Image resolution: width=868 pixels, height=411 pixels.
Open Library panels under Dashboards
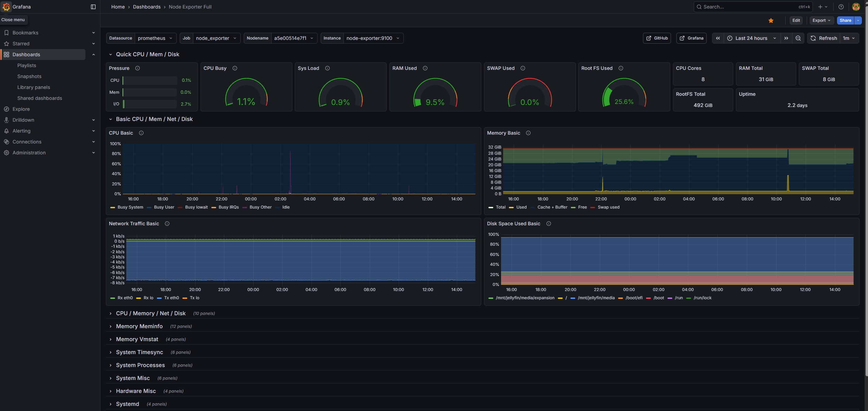click(x=34, y=87)
